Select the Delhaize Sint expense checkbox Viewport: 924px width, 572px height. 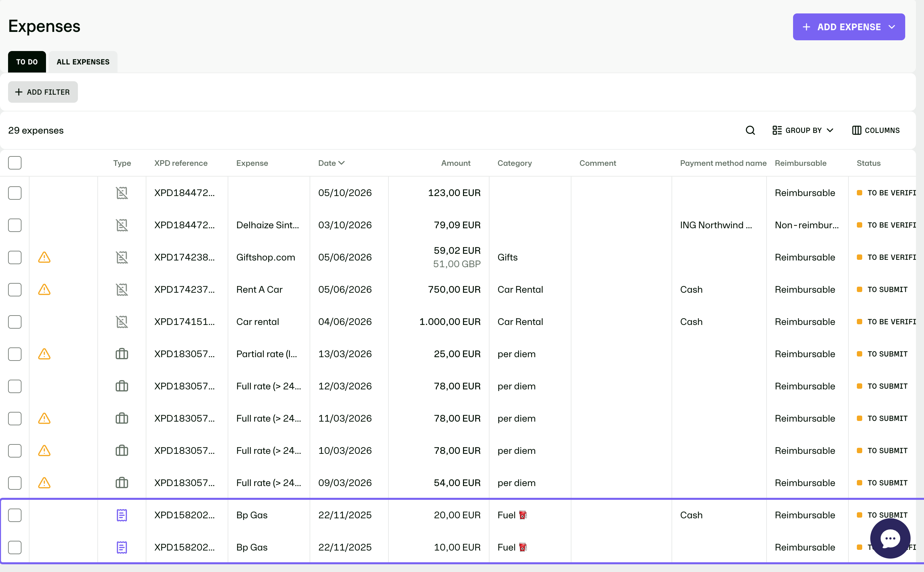pyautogui.click(x=15, y=225)
